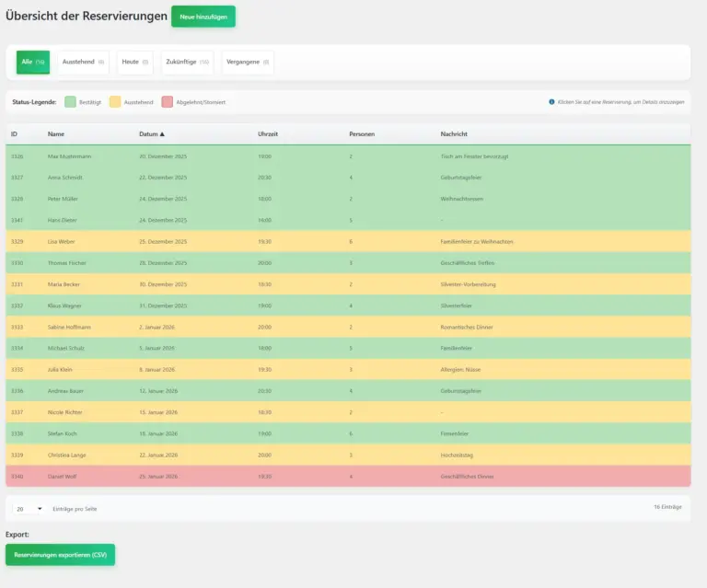Click the date '25. Januar 2026'
The height and width of the screenshot is (588, 707).
(158, 477)
